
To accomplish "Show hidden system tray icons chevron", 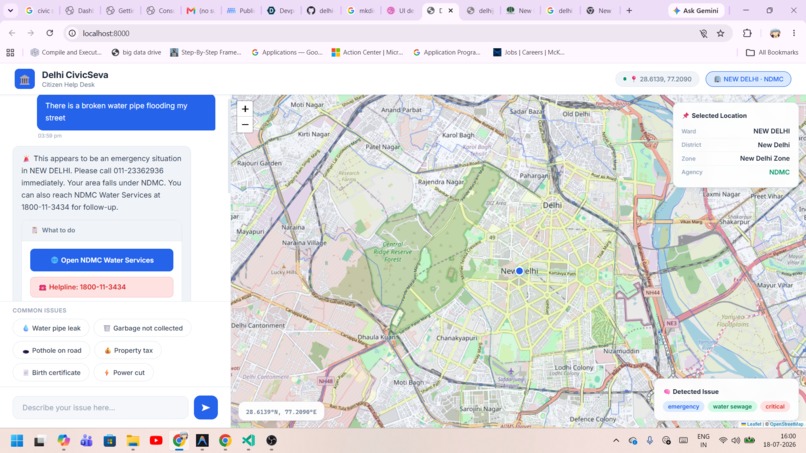I will click(x=616, y=441).
